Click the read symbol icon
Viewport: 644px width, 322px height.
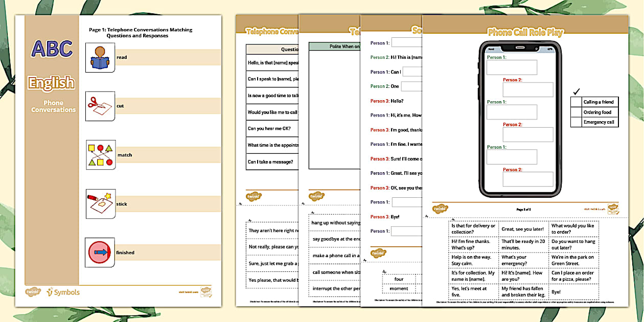[100, 57]
